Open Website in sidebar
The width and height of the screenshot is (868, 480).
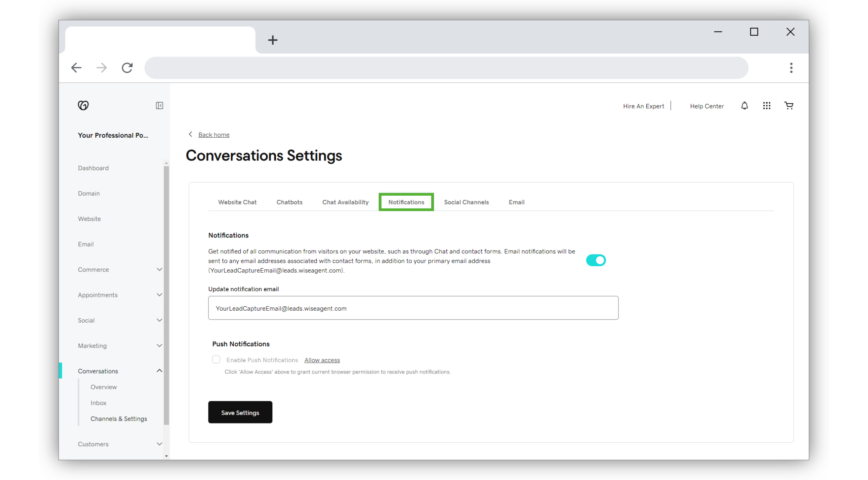coord(89,219)
